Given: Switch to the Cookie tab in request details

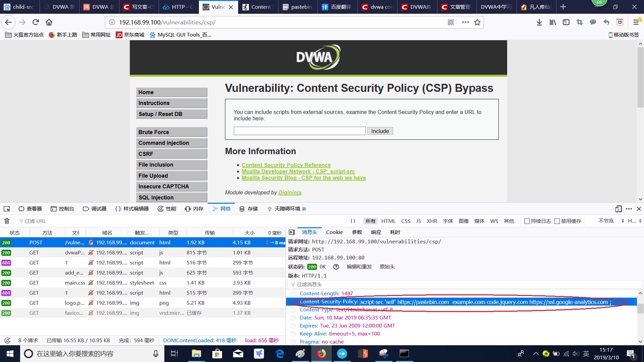Looking at the screenshot, I should 334,232.
